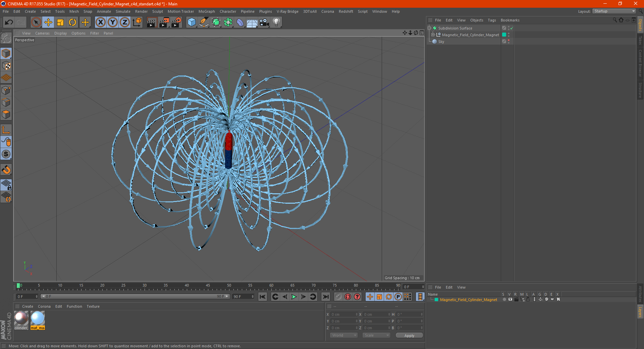Click the Axis tool icon
Screen dimensions: 644x349
coord(6,130)
